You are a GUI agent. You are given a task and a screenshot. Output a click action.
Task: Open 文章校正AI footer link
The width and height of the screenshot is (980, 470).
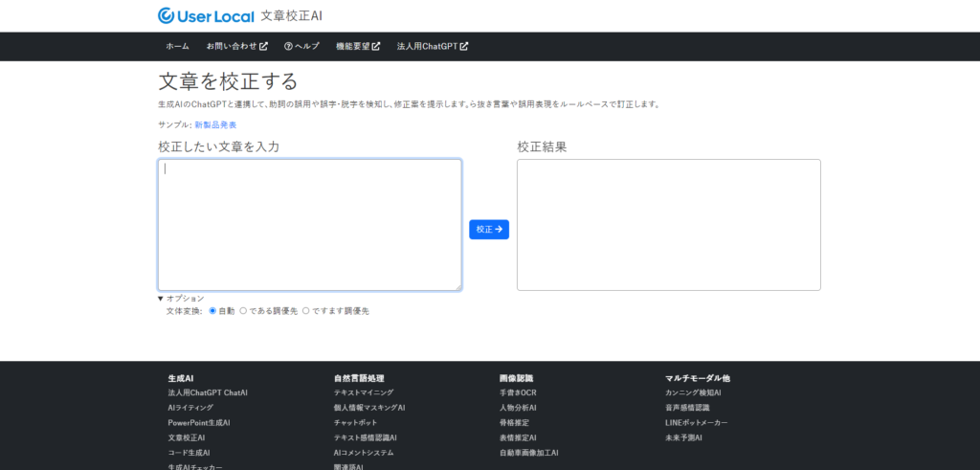pyautogui.click(x=187, y=437)
